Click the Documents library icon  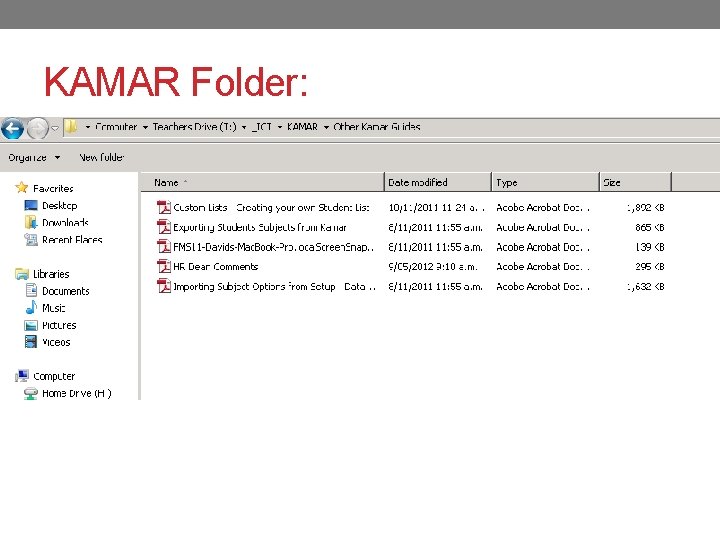(x=31, y=290)
